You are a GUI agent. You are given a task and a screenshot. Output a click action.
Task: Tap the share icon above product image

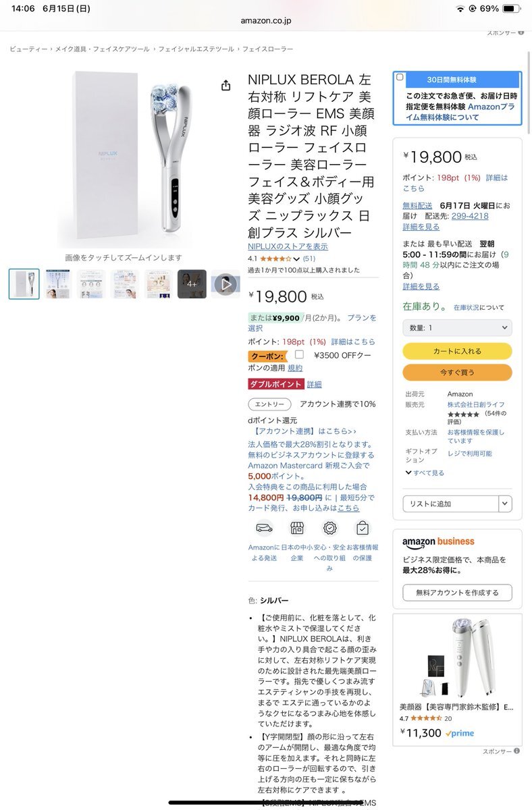[225, 85]
